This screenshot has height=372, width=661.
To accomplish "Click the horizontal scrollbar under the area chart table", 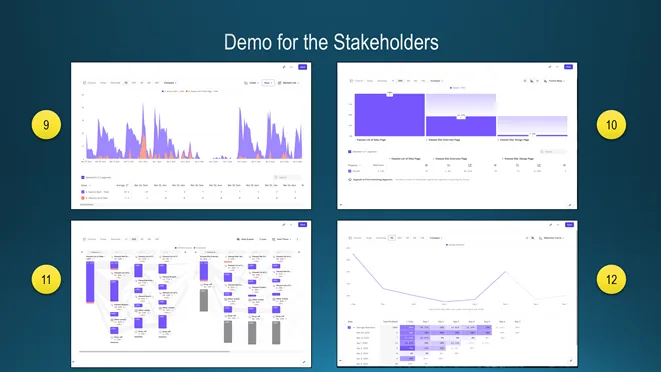I will click(86, 205).
